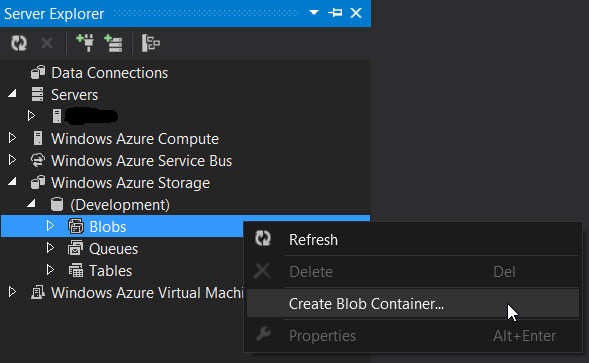The width and height of the screenshot is (589, 363).
Task: Expand the redacted server node
Action: 32,116
